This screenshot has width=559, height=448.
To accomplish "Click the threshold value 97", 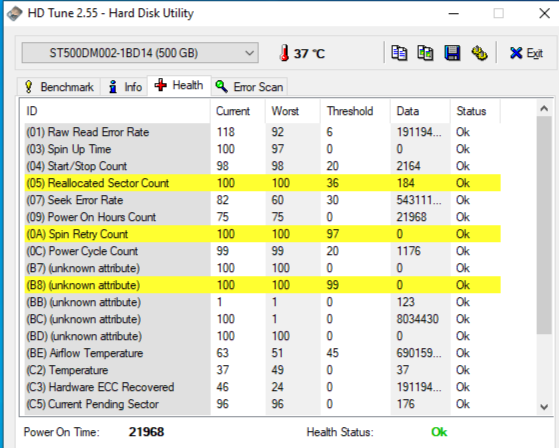I will [333, 234].
